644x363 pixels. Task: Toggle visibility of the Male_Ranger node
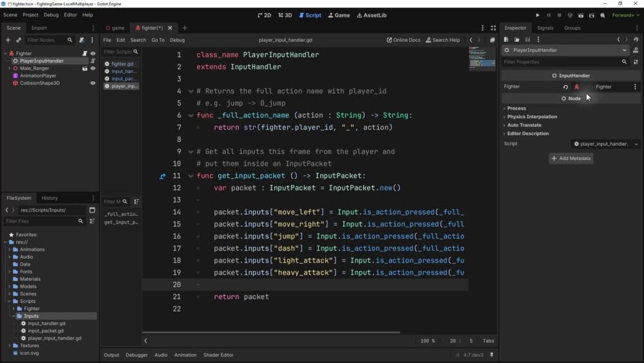(x=93, y=68)
